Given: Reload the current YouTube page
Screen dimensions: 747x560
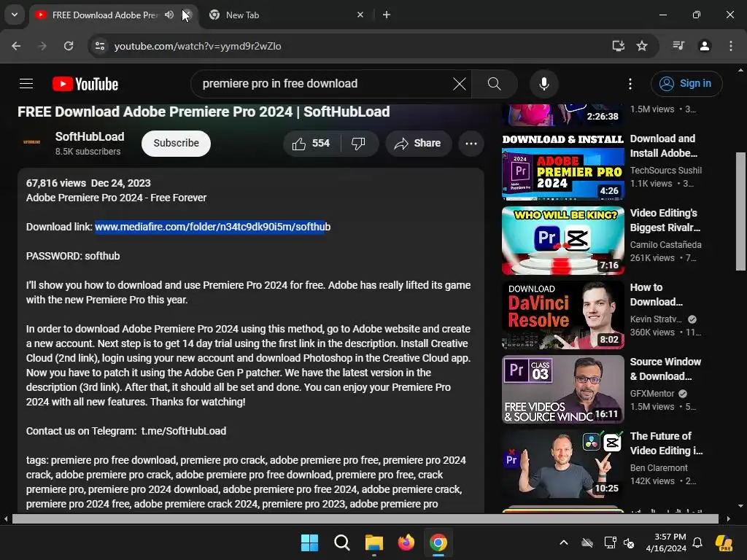Looking at the screenshot, I should click(69, 46).
